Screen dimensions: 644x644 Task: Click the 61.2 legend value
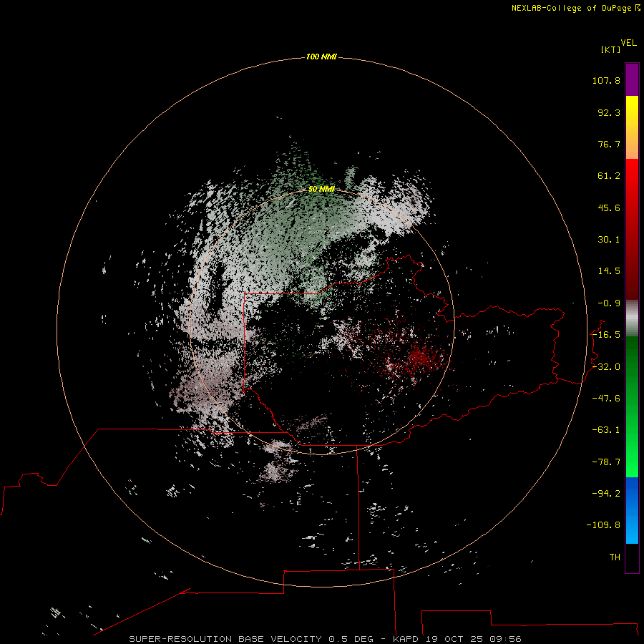tap(609, 176)
